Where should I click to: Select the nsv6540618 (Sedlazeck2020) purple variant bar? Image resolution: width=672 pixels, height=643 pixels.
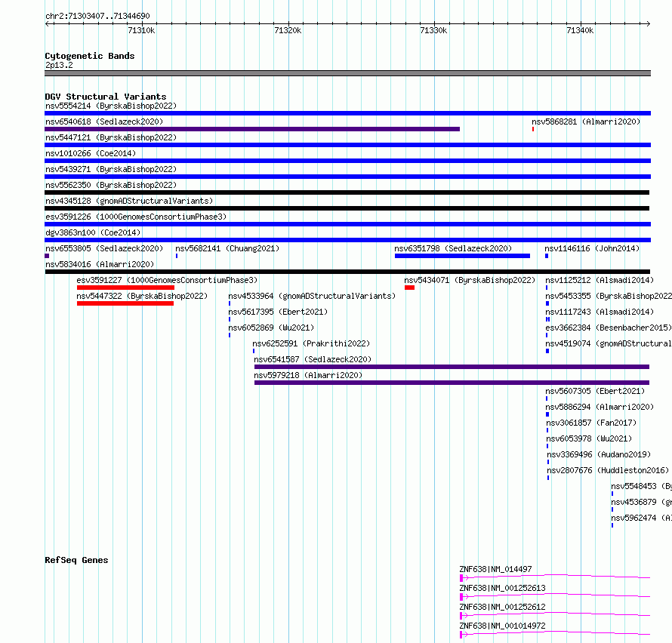click(252, 129)
